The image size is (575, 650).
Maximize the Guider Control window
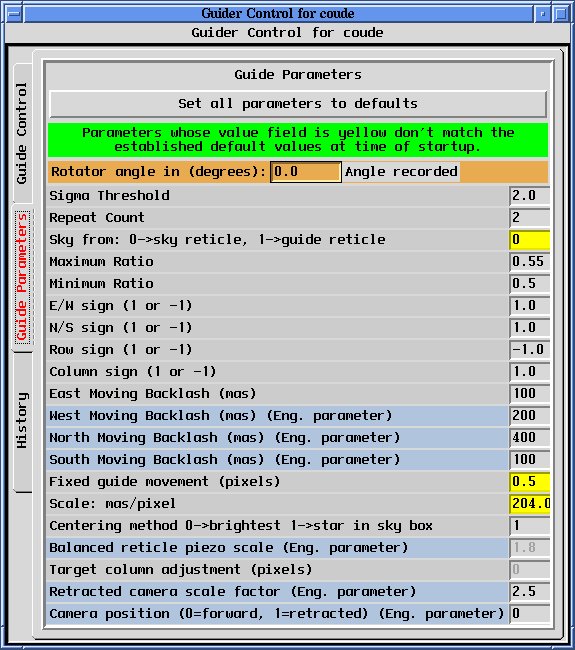tap(560, 14)
